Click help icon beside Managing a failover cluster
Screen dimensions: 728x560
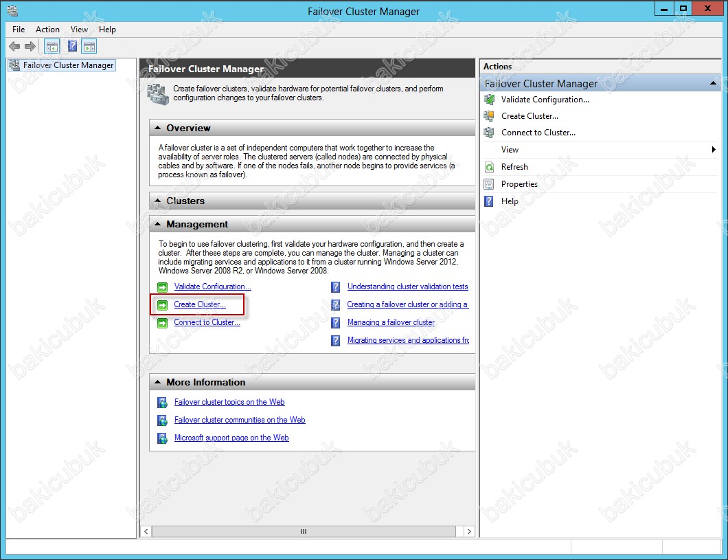click(x=336, y=323)
